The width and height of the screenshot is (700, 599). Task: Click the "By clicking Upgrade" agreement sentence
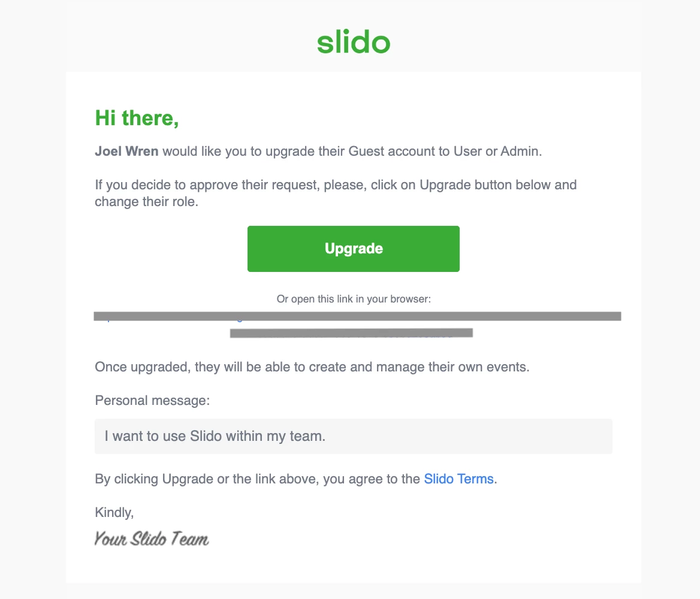296,479
